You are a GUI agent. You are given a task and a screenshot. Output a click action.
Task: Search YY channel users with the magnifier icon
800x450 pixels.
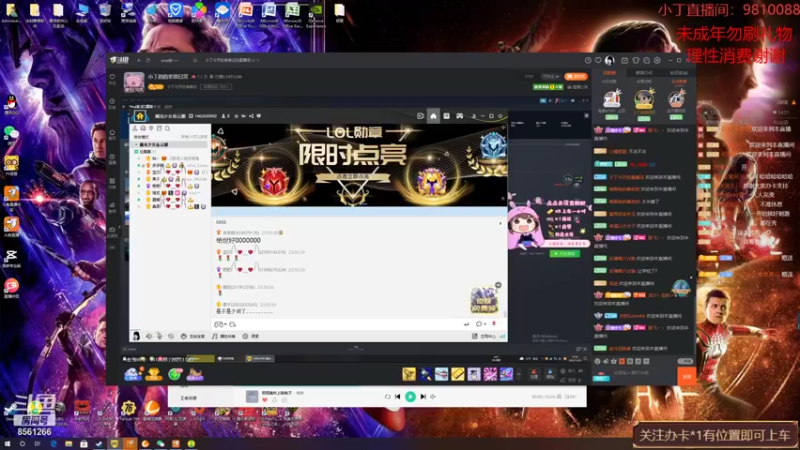click(x=167, y=129)
